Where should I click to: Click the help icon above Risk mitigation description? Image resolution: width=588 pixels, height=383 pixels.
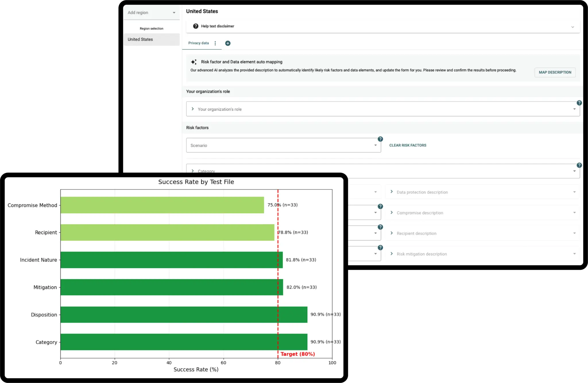coord(380,247)
